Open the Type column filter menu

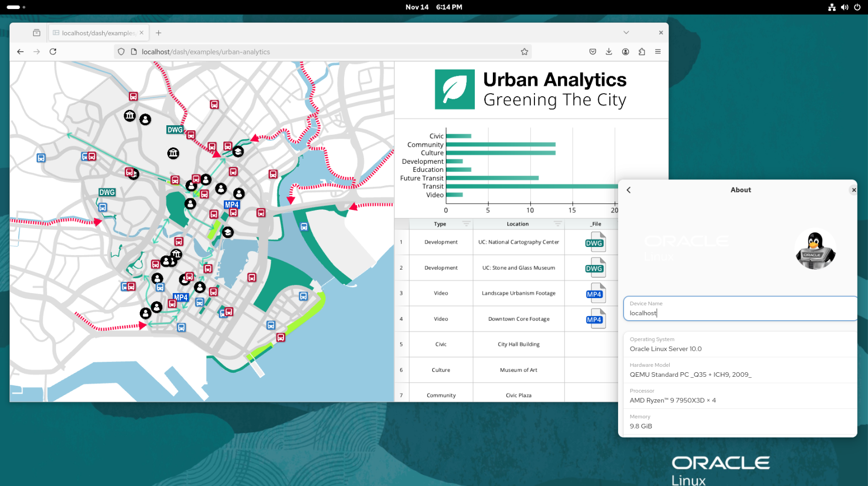[x=466, y=224]
